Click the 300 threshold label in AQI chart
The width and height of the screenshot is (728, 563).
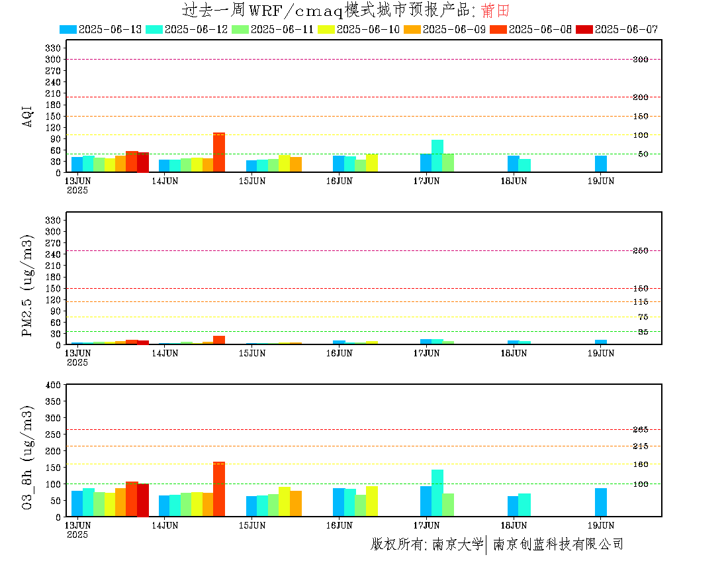tap(641, 60)
